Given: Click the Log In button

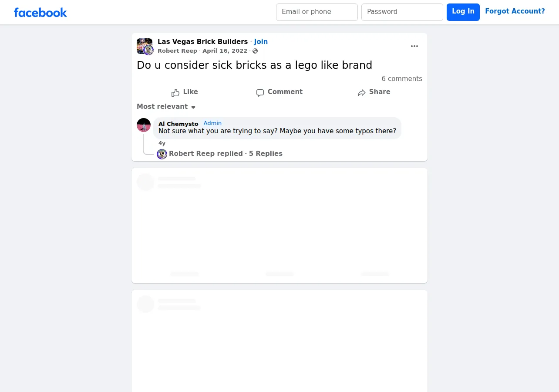Looking at the screenshot, I should (x=463, y=12).
